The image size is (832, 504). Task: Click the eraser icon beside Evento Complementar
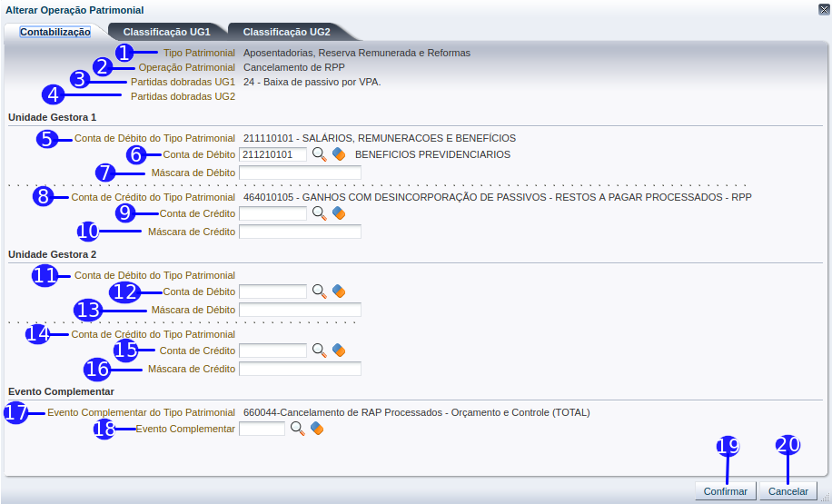coord(317,429)
